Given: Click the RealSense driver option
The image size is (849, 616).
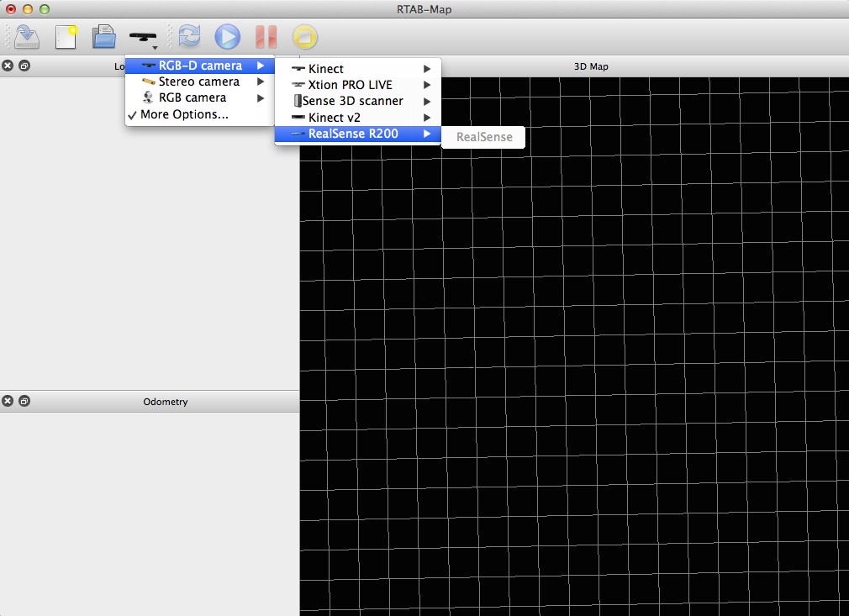Looking at the screenshot, I should tap(484, 137).
